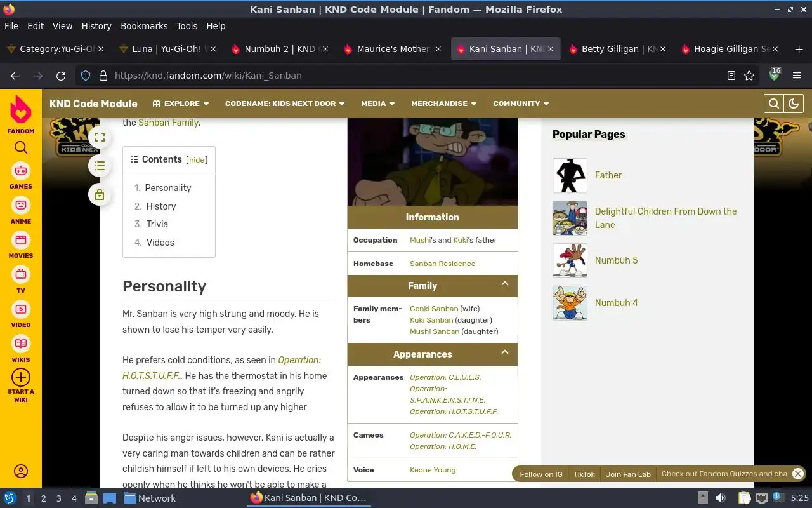This screenshot has height=508, width=812.
Task: Click the volume icon in system tray
Action: 721,498
